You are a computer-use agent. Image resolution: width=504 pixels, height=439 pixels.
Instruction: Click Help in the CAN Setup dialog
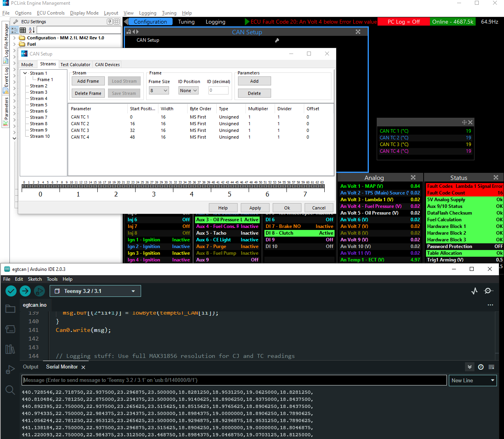coord(223,208)
